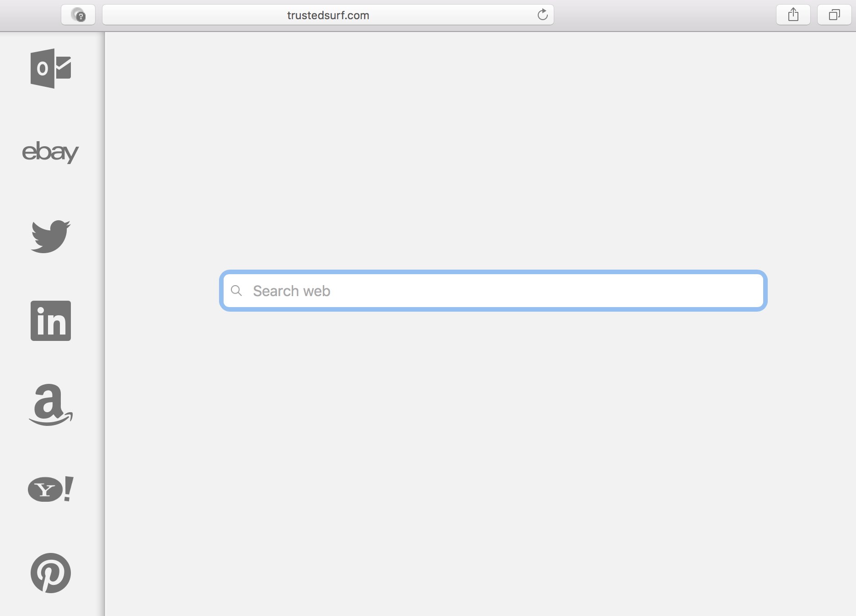The width and height of the screenshot is (856, 616).
Task: Reload the trustedsurf.com page
Action: 542,15
